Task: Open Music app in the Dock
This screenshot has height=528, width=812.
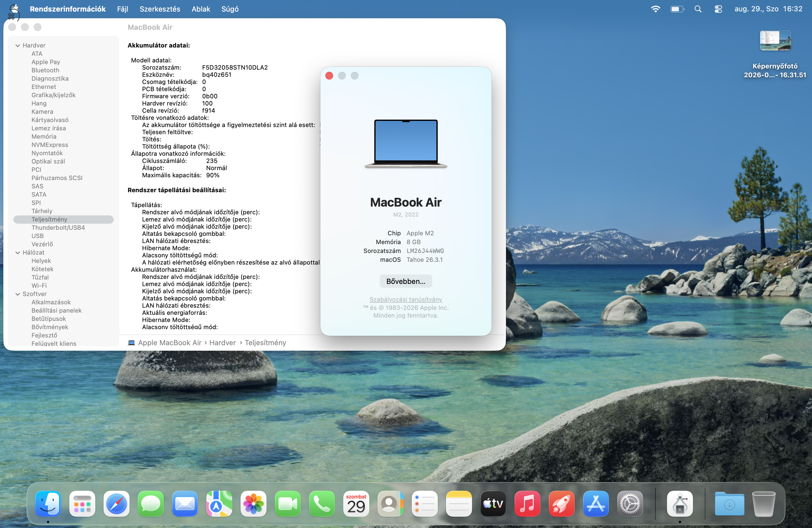Action: (528, 503)
